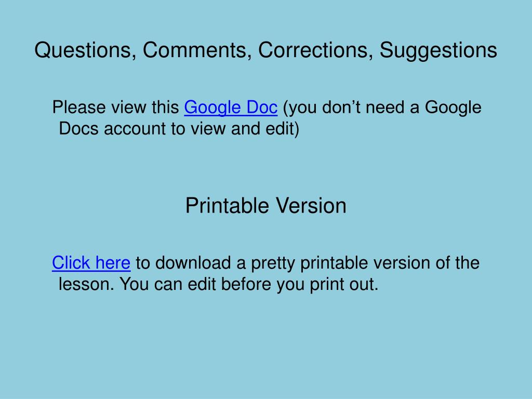The image size is (532, 399).
Task: Click 'Please view this' text before link
Action: [116, 108]
